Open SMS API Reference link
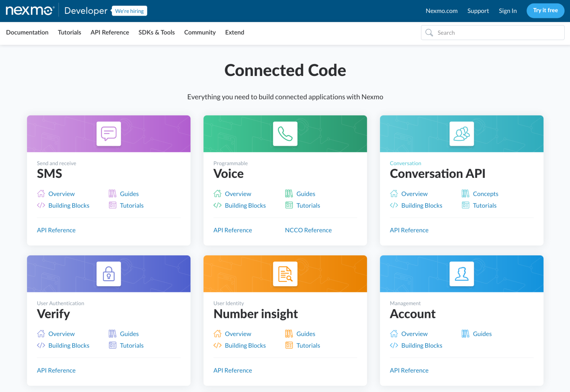570x392 pixels. point(56,230)
